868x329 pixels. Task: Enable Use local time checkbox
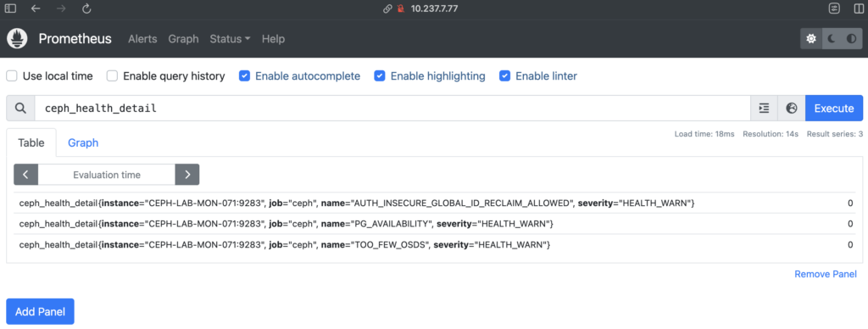[12, 75]
